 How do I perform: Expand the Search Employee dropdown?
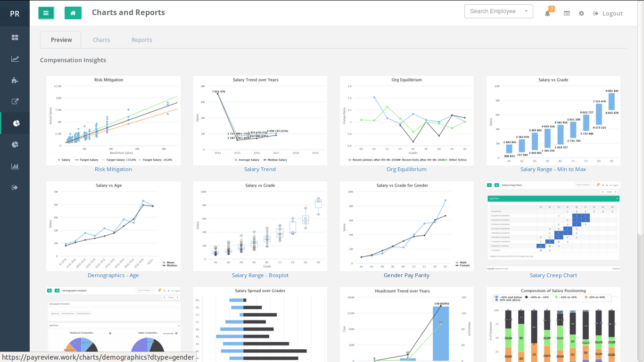[x=498, y=11]
